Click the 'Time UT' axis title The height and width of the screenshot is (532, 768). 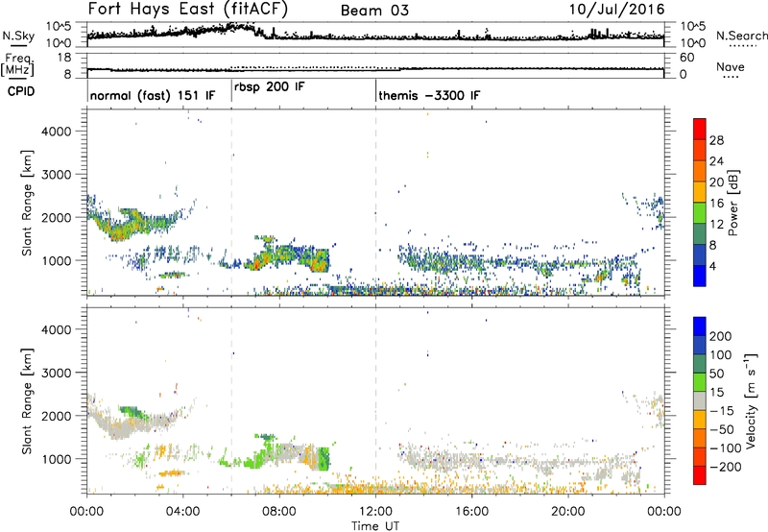(x=375, y=526)
